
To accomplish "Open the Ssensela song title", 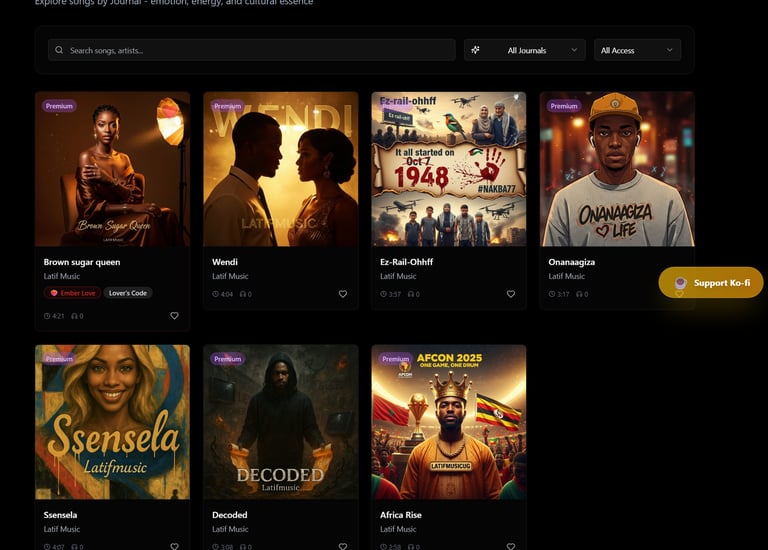I will point(60,515).
